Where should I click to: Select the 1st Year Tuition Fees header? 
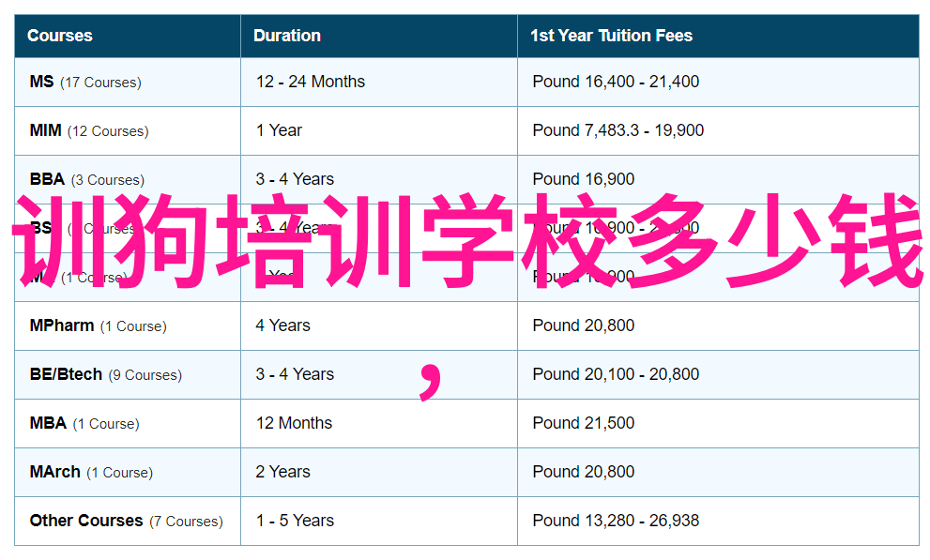(611, 36)
